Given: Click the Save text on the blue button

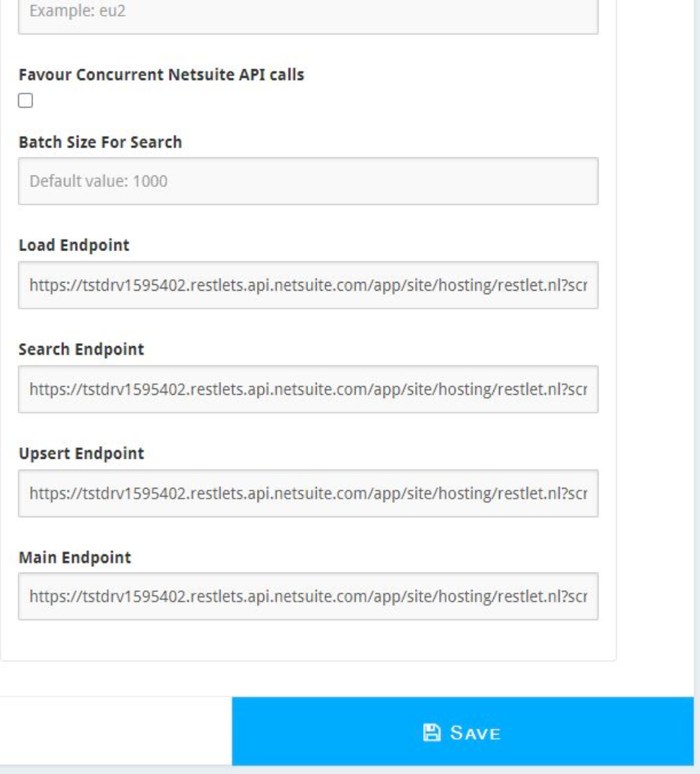Looking at the screenshot, I should (x=476, y=733).
